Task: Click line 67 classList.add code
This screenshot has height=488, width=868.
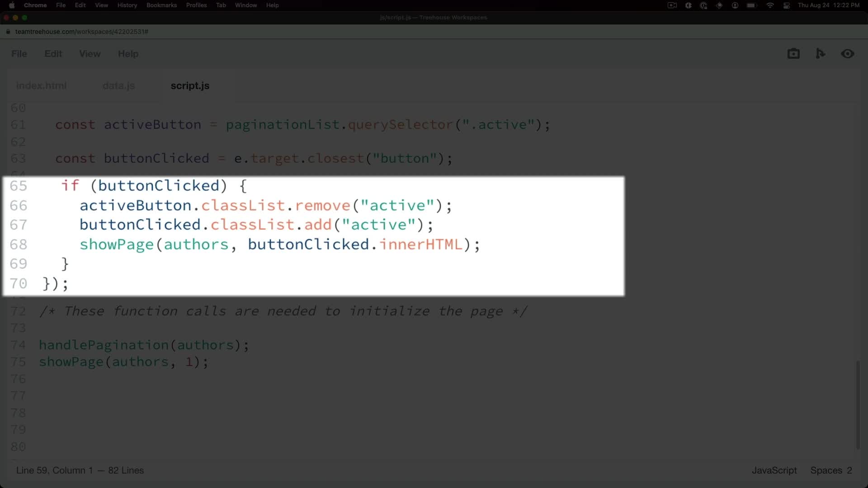Action: (x=256, y=225)
